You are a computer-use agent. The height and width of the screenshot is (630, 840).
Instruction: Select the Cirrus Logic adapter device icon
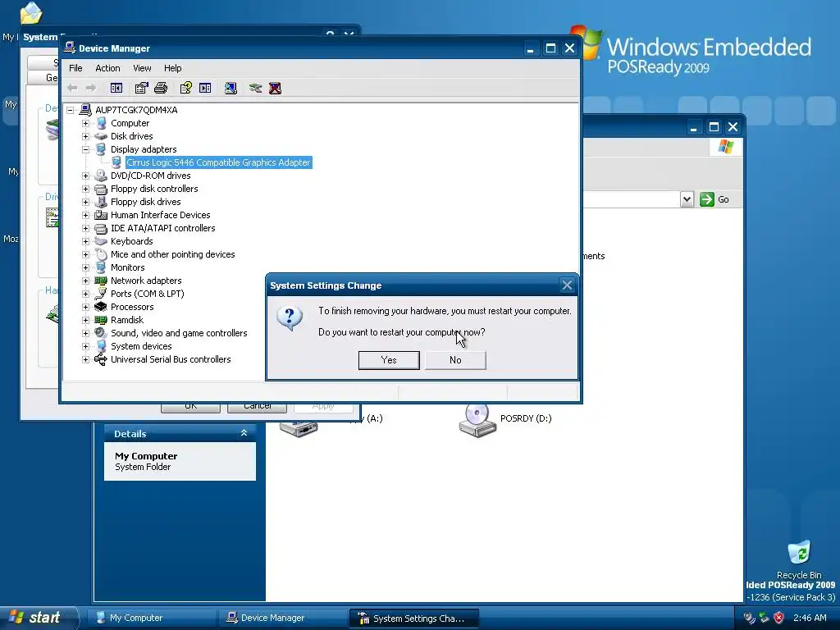coord(116,162)
